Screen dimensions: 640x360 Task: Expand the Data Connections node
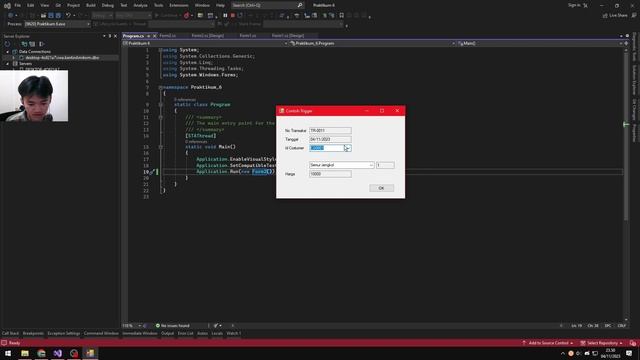[x=7, y=52]
